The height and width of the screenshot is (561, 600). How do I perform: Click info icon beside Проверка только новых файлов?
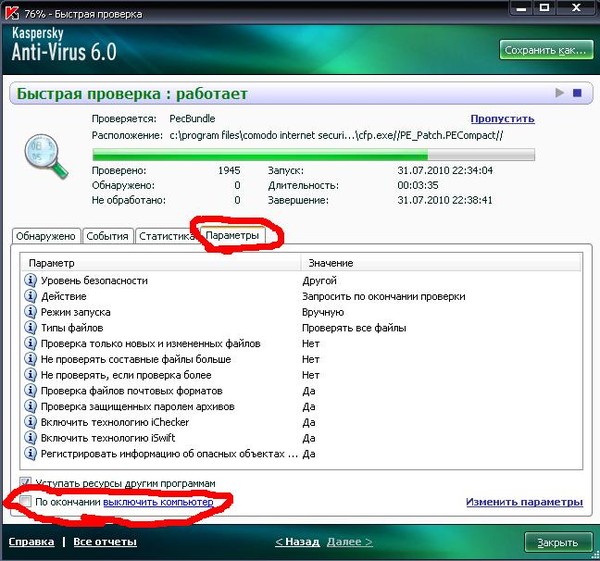coord(30,343)
